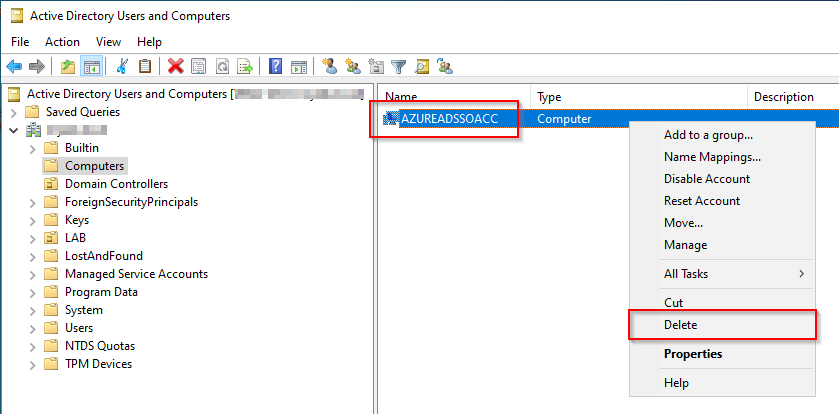This screenshot has width=839, height=414.
Task: Collapse the domain node under Saved Queries
Action: pos(14,130)
